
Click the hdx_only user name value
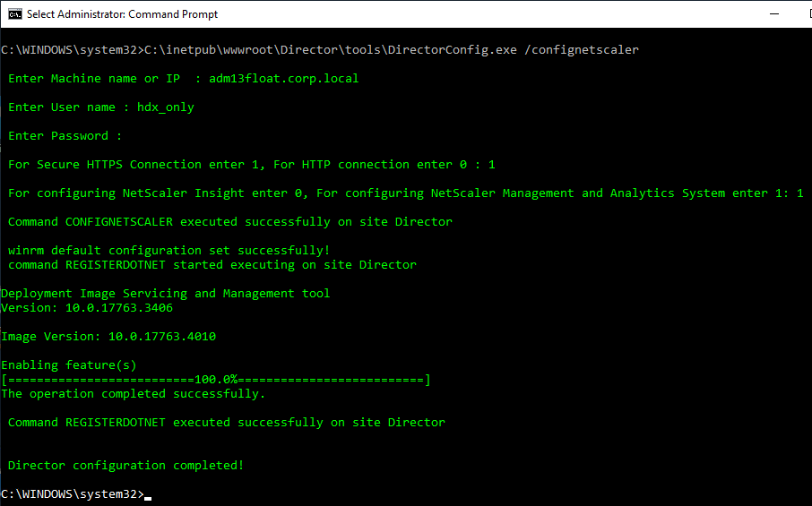coord(166,107)
